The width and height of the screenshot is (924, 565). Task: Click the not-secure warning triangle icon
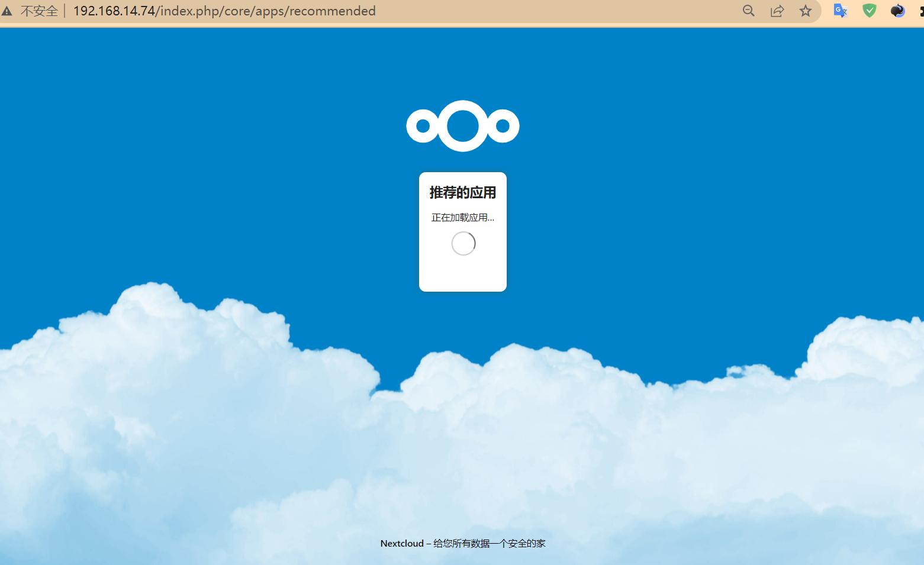pos(7,11)
